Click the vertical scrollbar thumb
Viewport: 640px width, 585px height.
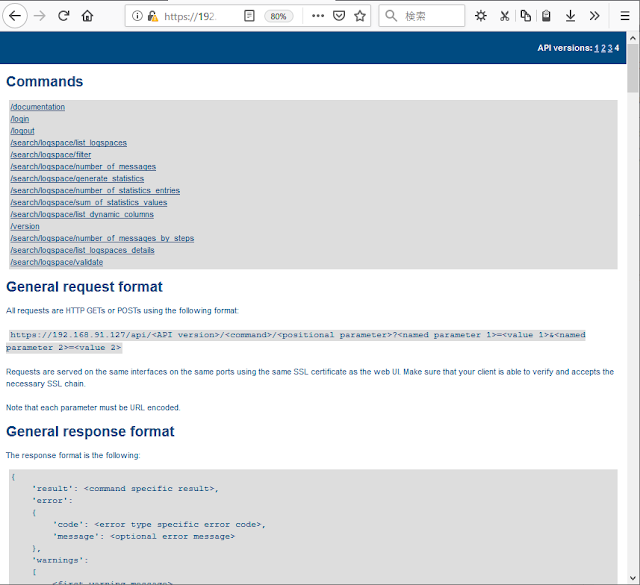pyautogui.click(x=633, y=68)
